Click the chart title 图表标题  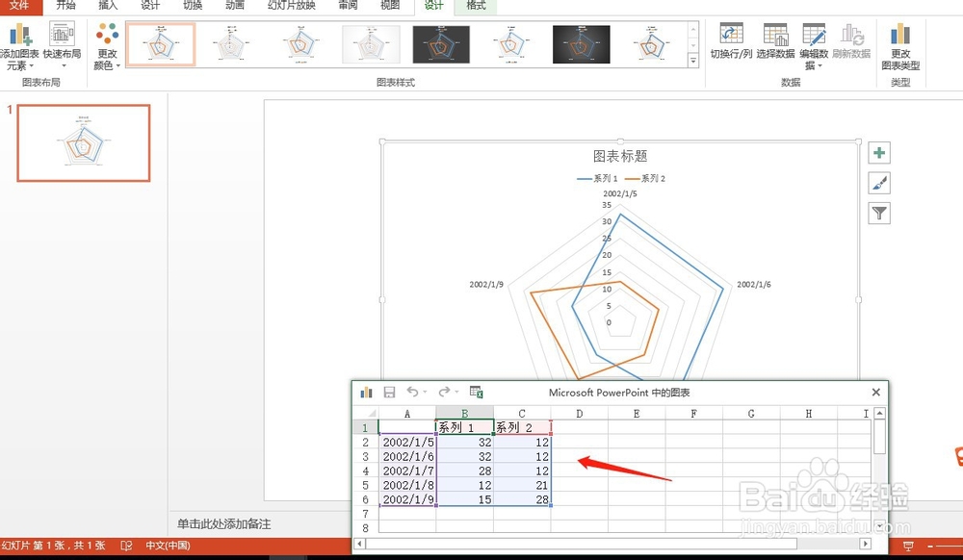(620, 157)
